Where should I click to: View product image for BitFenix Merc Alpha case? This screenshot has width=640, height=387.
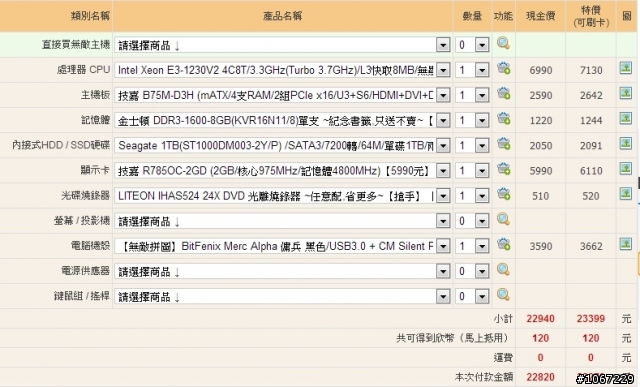point(626,244)
